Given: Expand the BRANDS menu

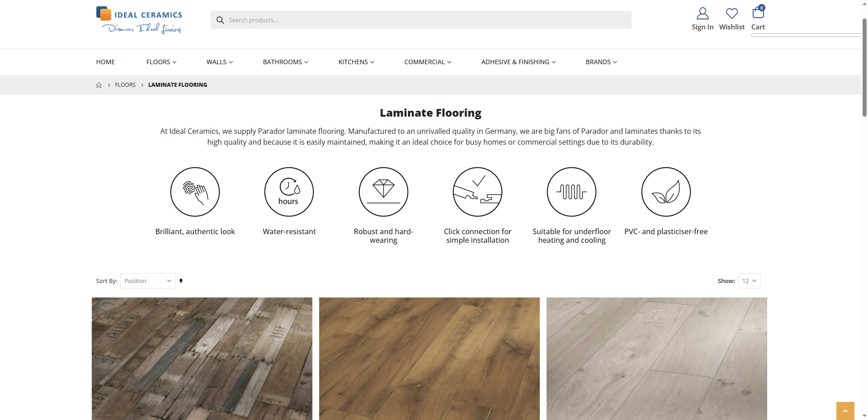Looking at the screenshot, I should pos(600,62).
